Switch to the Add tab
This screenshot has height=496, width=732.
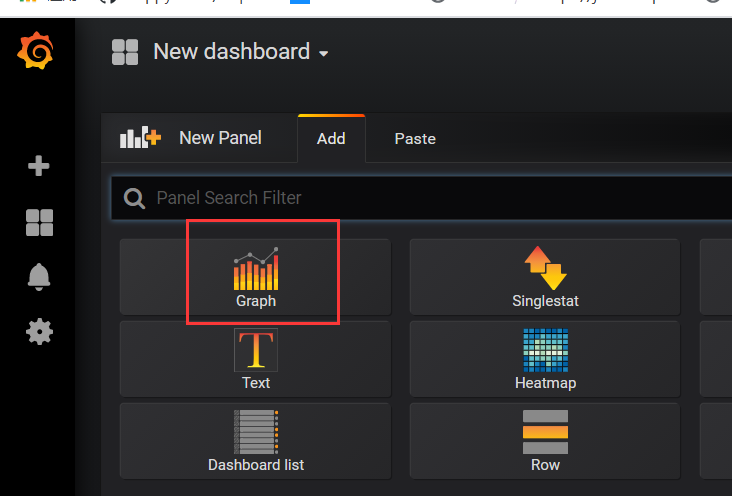tap(331, 139)
